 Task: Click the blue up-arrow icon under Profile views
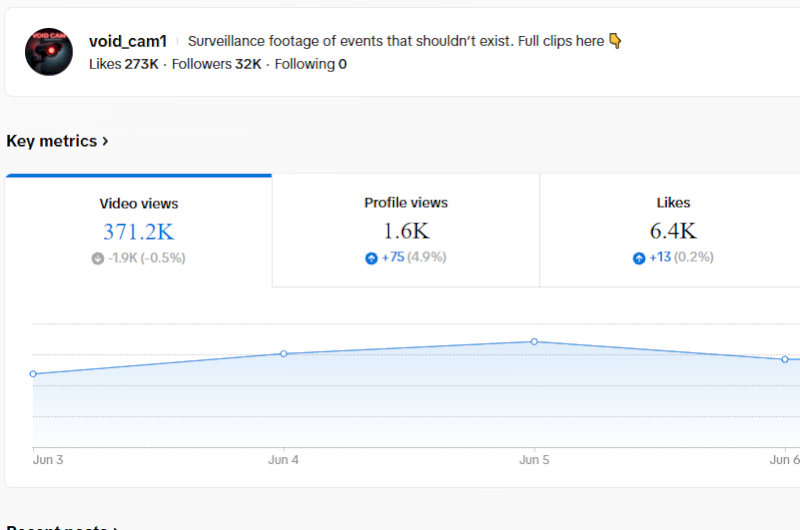click(x=371, y=258)
